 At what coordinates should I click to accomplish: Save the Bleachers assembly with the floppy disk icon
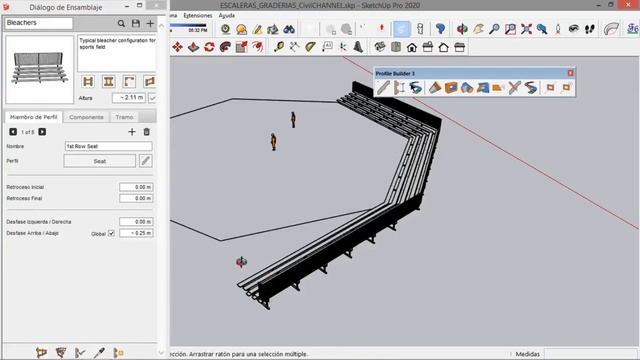(x=136, y=24)
